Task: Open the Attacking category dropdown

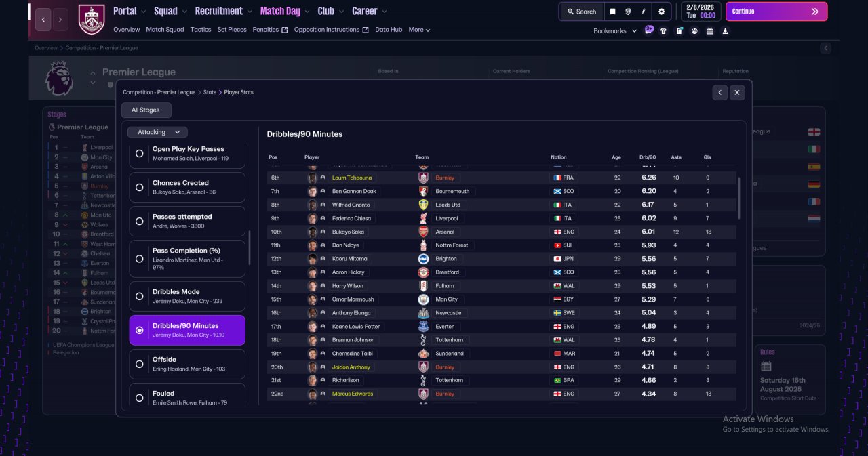Action: (158, 132)
